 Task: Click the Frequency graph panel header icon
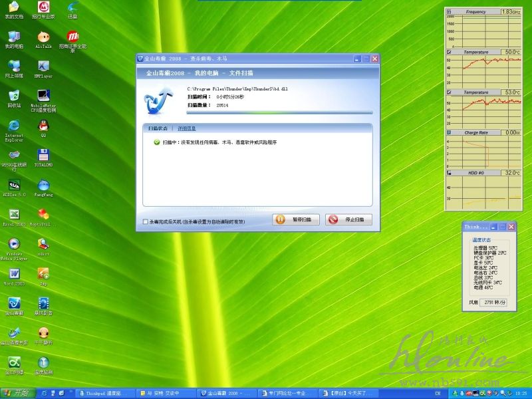(x=450, y=12)
